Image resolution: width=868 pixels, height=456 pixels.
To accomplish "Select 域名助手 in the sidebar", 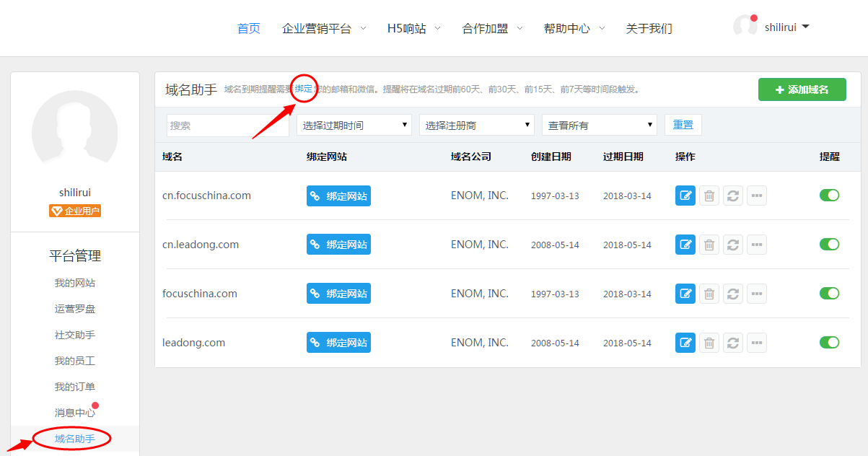I will coord(74,439).
